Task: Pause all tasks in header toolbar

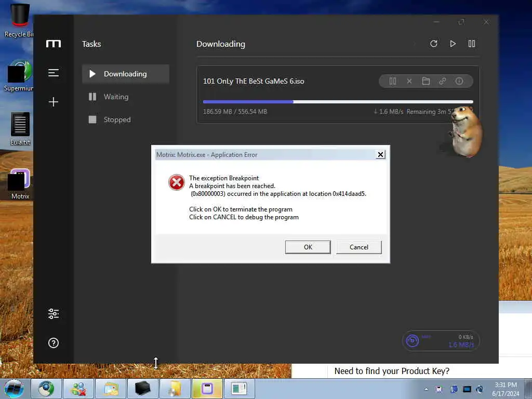Action: (472, 44)
